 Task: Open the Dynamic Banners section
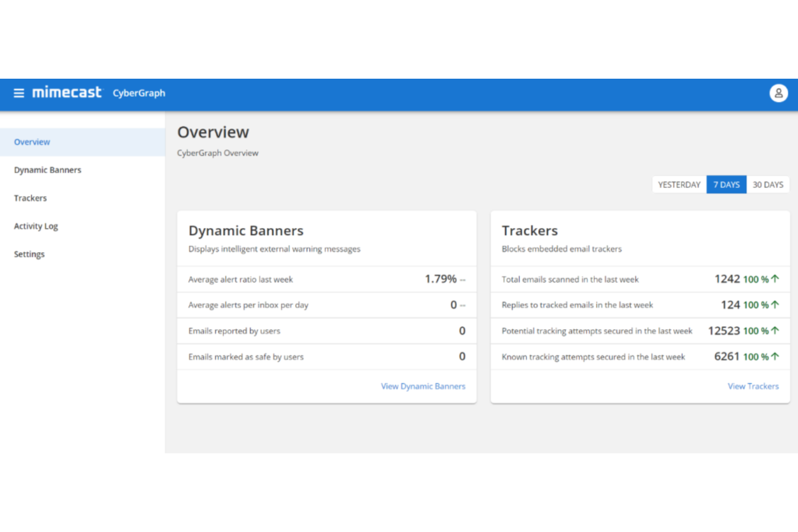coord(47,170)
